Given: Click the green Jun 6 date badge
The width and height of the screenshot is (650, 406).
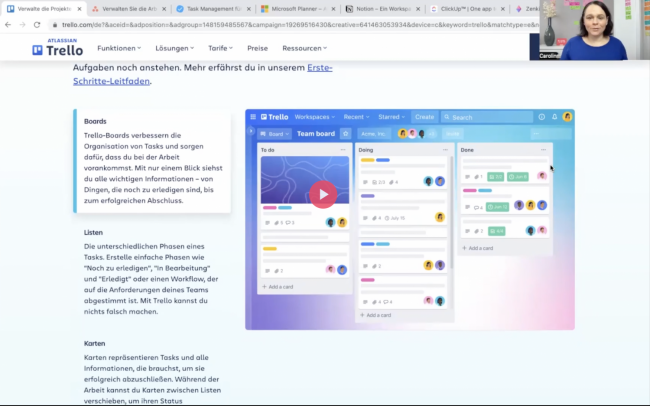Looking at the screenshot, I should (x=518, y=177).
